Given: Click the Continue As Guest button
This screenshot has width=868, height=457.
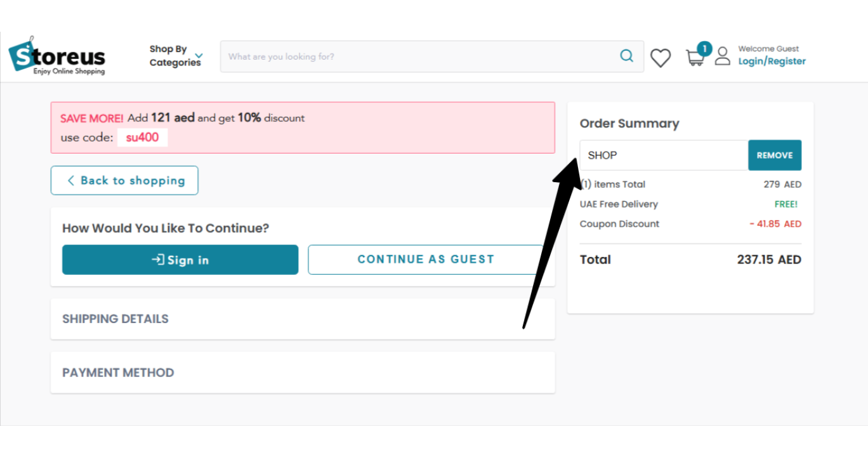Looking at the screenshot, I should 426,260.
